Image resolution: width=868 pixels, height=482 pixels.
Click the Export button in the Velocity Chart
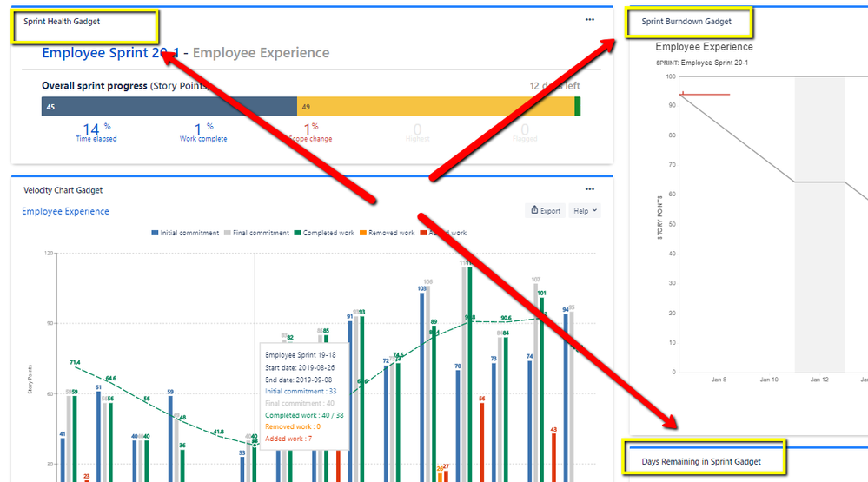[546, 210]
